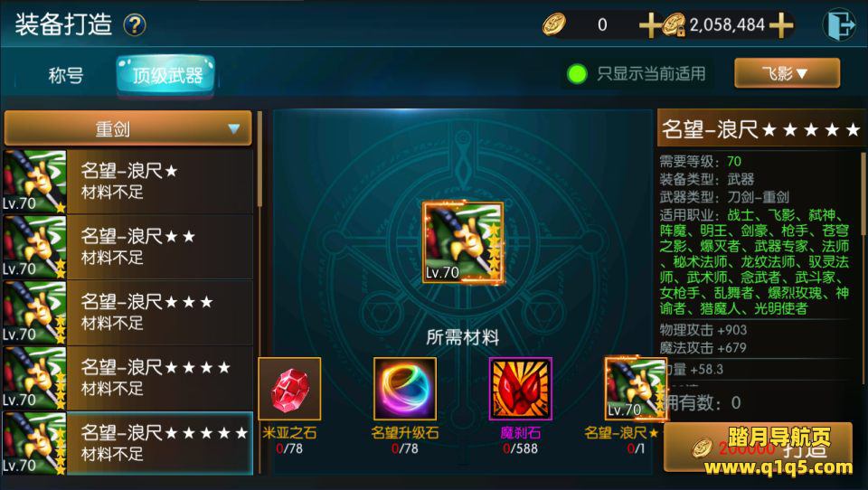Click the exit door icon
This screenshot has height=490, width=868.
pos(839,24)
